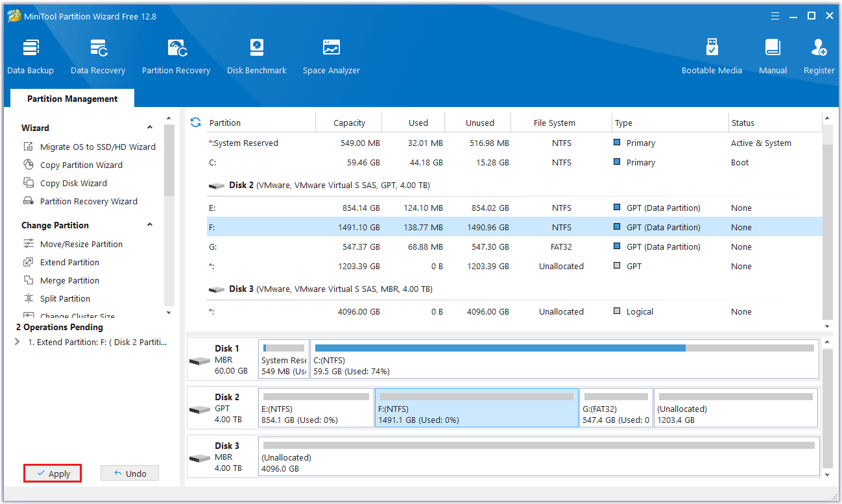Choose Split Partition

(x=56, y=298)
